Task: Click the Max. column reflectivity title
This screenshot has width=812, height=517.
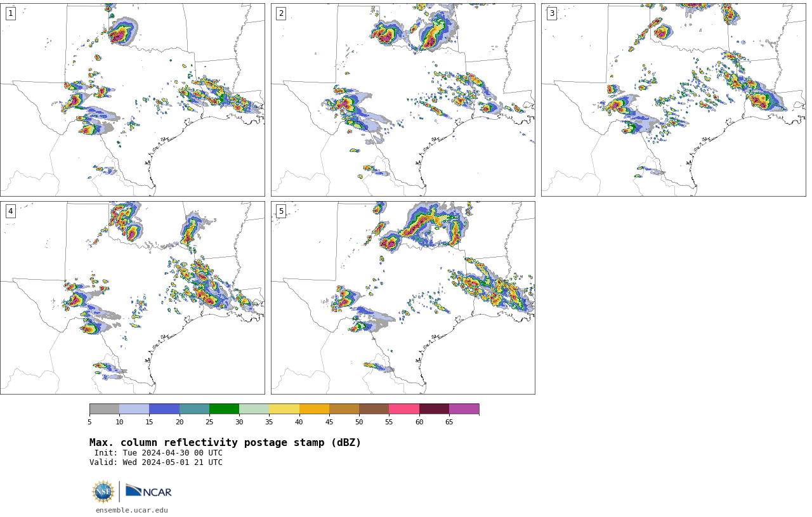Action: (x=225, y=443)
